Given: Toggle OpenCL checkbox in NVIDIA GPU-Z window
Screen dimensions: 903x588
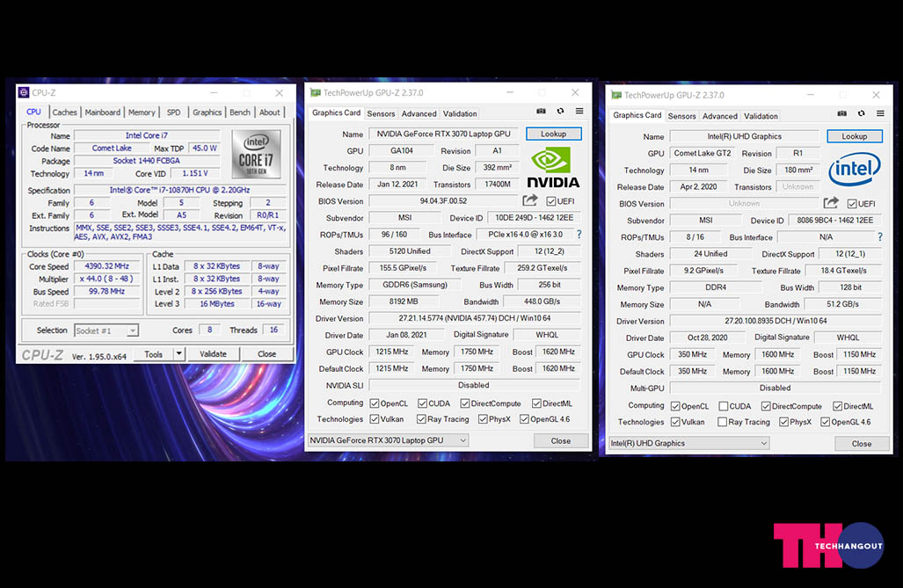Looking at the screenshot, I should pyautogui.click(x=375, y=403).
